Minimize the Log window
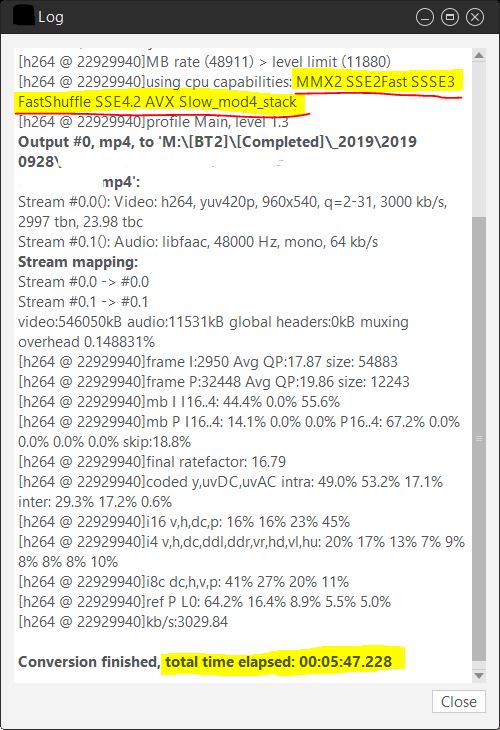The image size is (500, 730). (425, 17)
